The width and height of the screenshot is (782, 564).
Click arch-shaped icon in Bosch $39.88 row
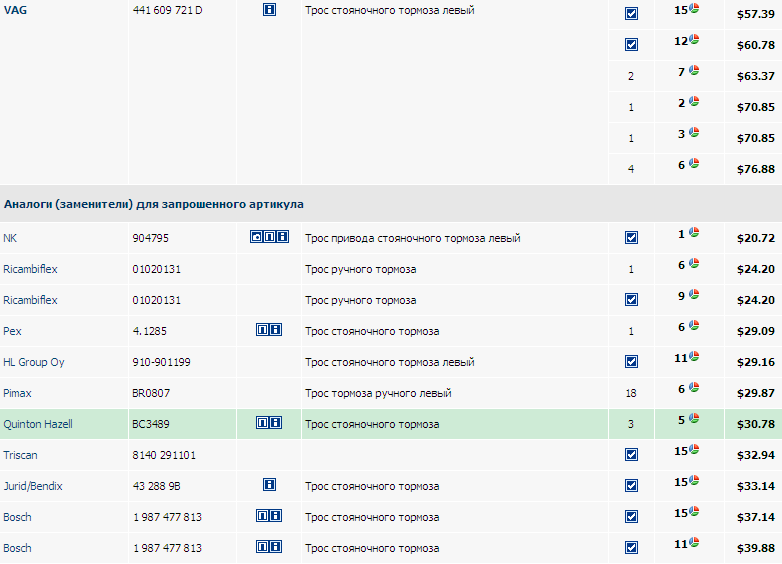[x=262, y=547]
